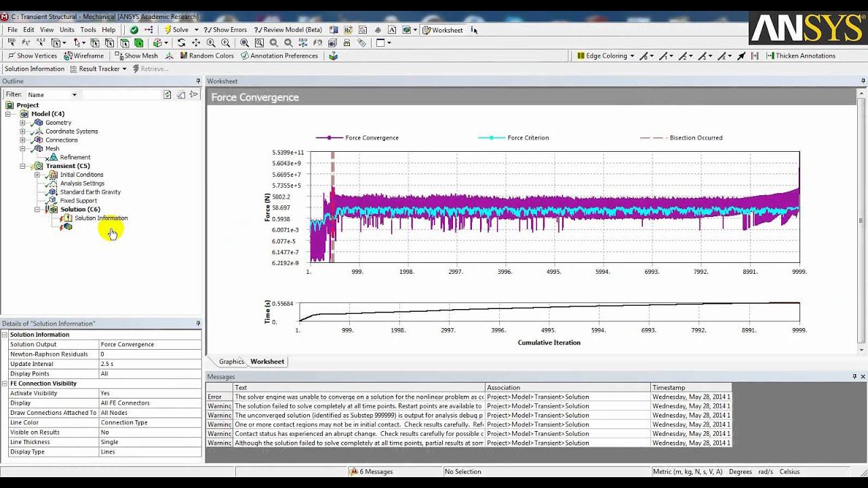The height and width of the screenshot is (488, 868).
Task: Select Analysis Settings in the outline tree
Action: point(82,184)
